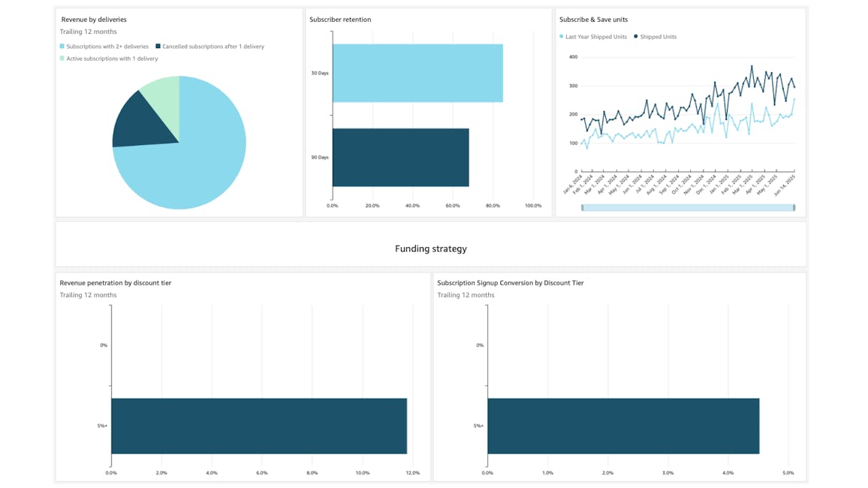Click the middle of the date range scrollbar
868x488 pixels.
click(x=688, y=207)
